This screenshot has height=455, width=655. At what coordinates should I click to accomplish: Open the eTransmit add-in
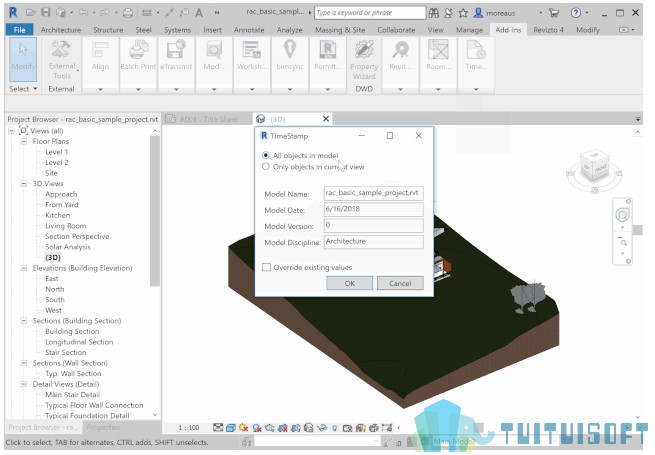tap(176, 55)
